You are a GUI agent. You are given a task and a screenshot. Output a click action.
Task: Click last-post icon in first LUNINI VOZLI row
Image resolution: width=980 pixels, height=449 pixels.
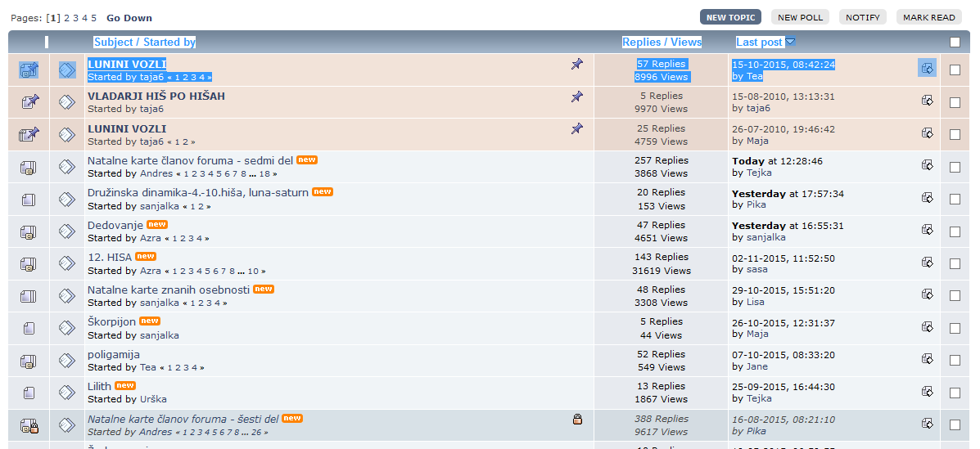927,69
